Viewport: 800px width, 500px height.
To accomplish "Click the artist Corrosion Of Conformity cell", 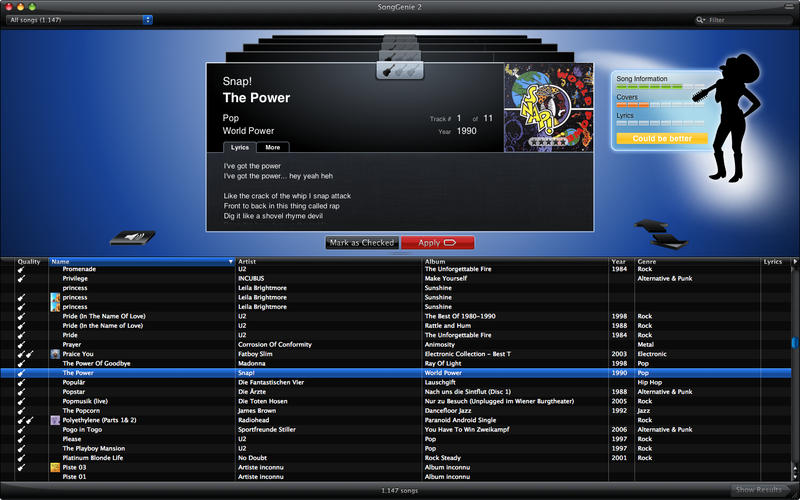I will point(275,345).
